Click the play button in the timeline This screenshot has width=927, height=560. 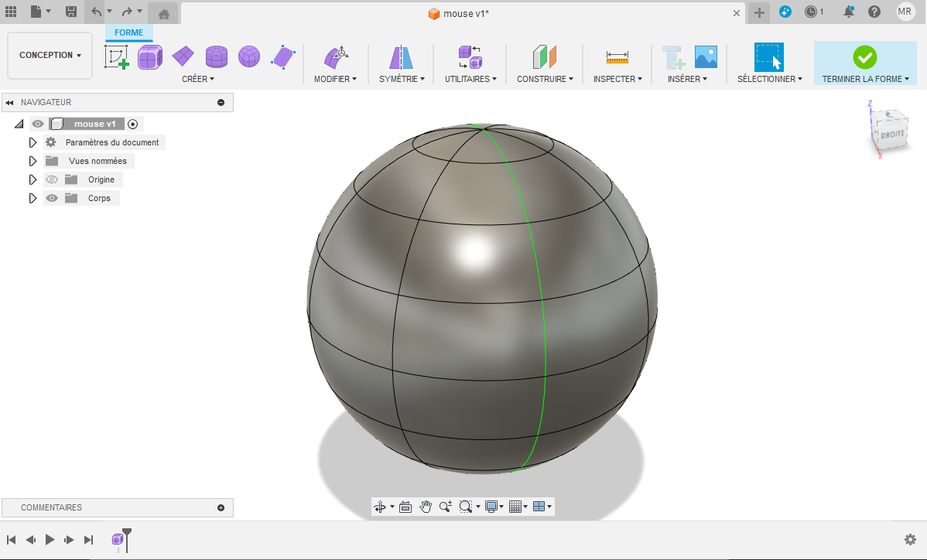click(x=50, y=539)
